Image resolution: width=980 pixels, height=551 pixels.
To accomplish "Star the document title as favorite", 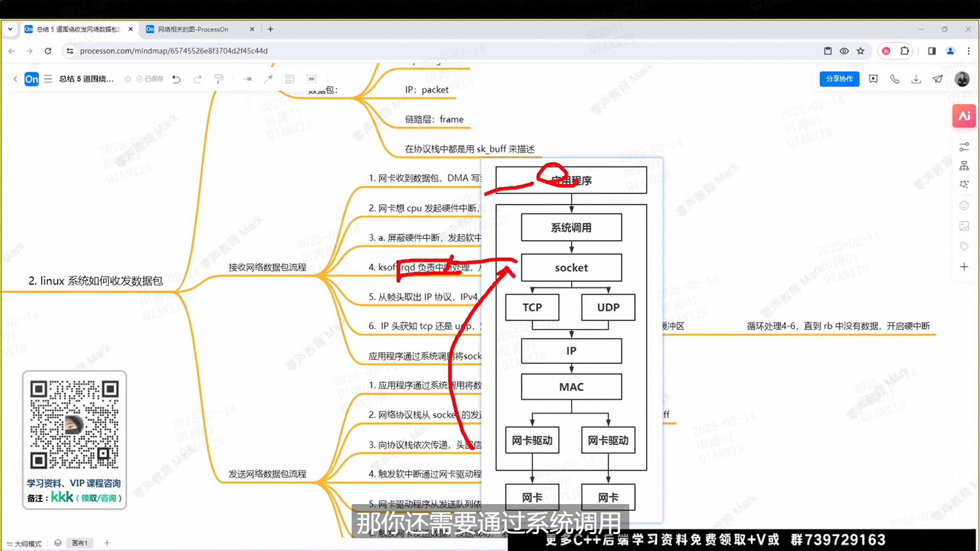I will [x=128, y=79].
